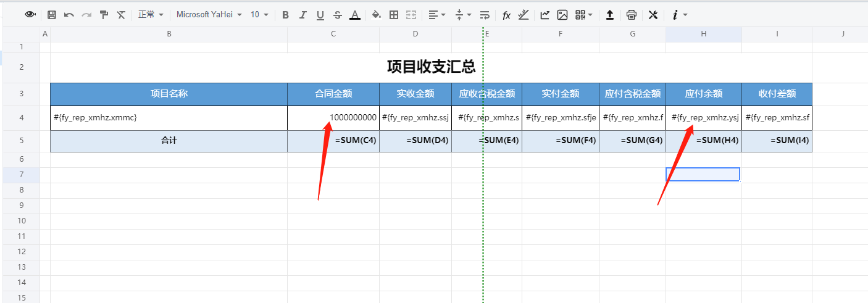Select the 应收含税金额 header cell
Image resolution: width=868 pixels, height=303 pixels.
(487, 94)
